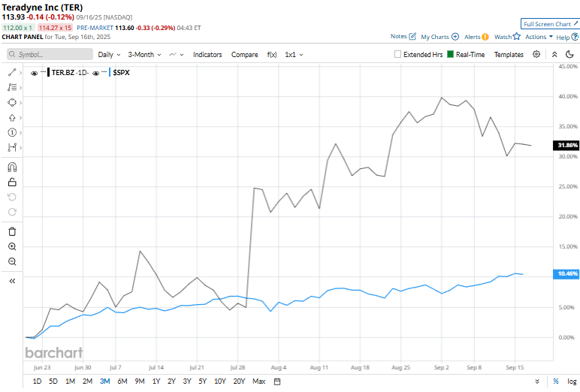Open TER.BZ series options ellipsis
The image size is (580, 392).
pyautogui.click(x=43, y=72)
